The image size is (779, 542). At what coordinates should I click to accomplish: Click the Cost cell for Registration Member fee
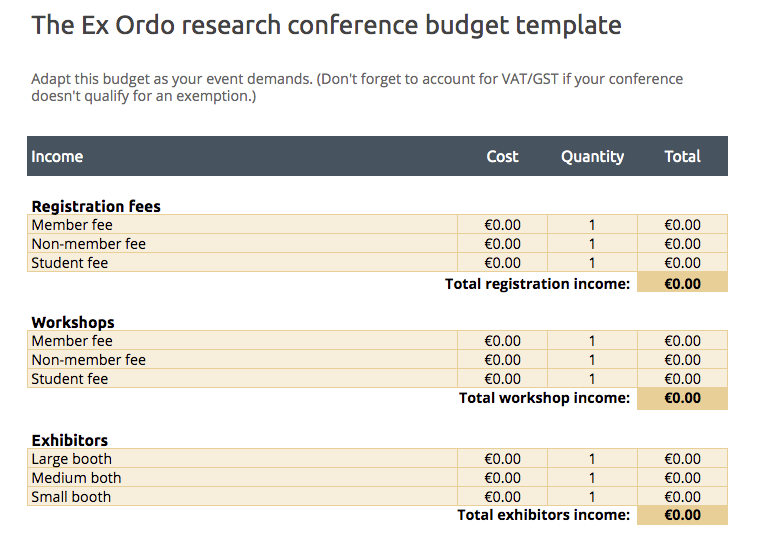(x=502, y=225)
